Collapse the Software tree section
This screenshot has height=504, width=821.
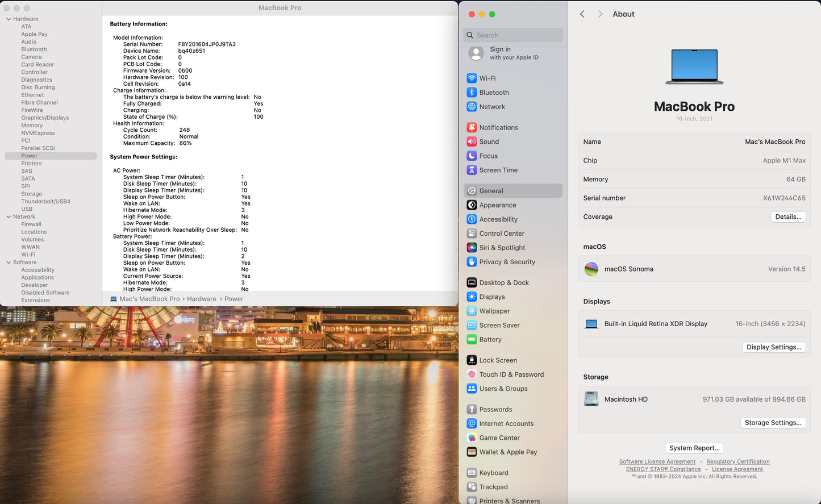click(9, 263)
